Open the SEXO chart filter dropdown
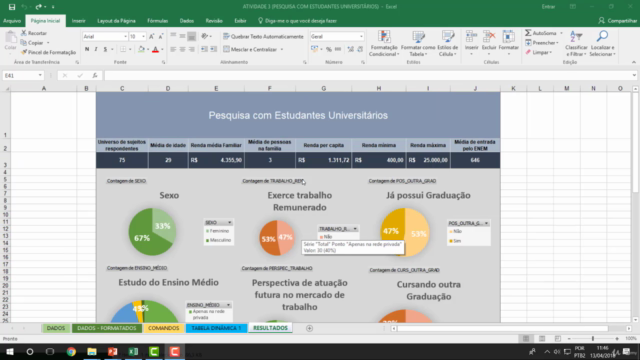 click(229, 222)
